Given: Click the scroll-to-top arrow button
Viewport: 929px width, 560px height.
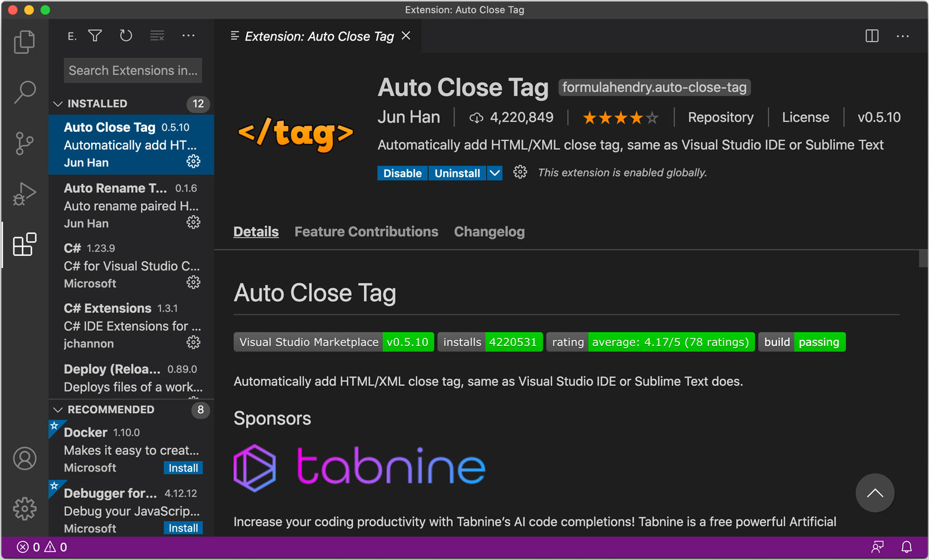Looking at the screenshot, I should tap(874, 493).
